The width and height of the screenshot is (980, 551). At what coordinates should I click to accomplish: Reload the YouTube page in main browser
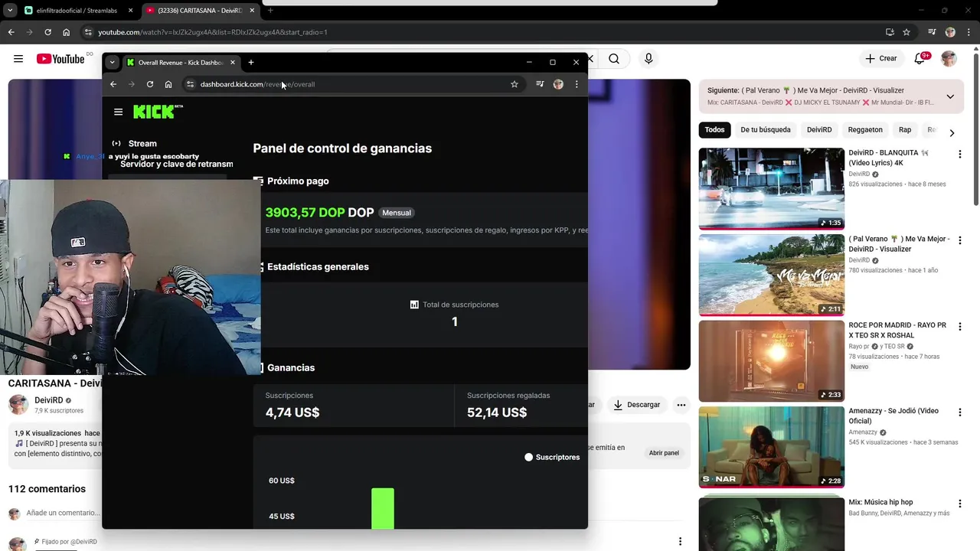click(47, 32)
